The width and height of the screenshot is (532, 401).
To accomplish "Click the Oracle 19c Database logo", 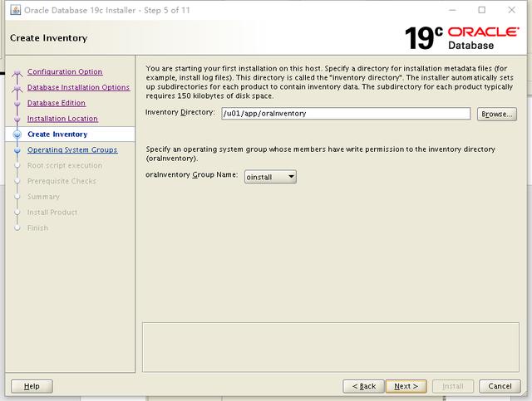I will click(x=461, y=38).
